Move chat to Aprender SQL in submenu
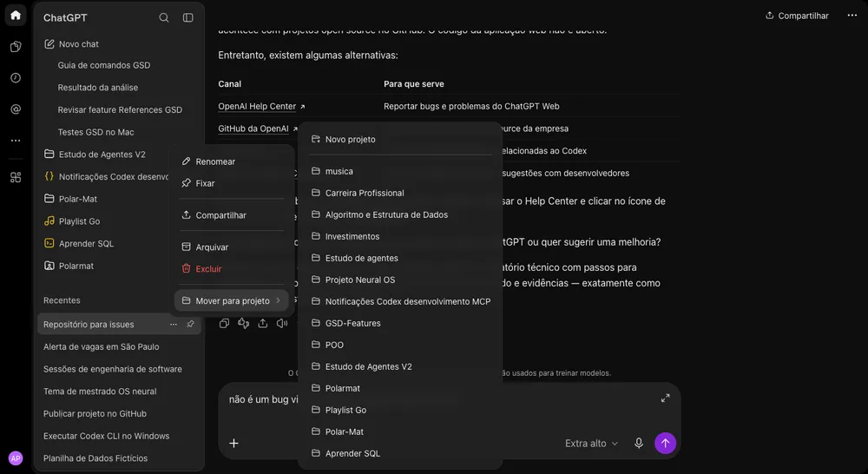868x474 pixels. pos(399,453)
